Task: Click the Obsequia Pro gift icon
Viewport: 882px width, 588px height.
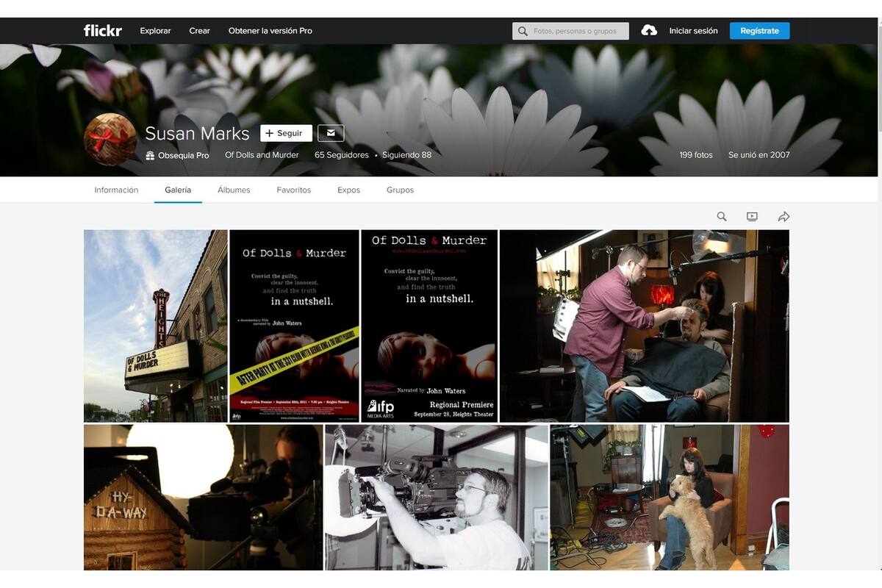Action: (x=150, y=156)
